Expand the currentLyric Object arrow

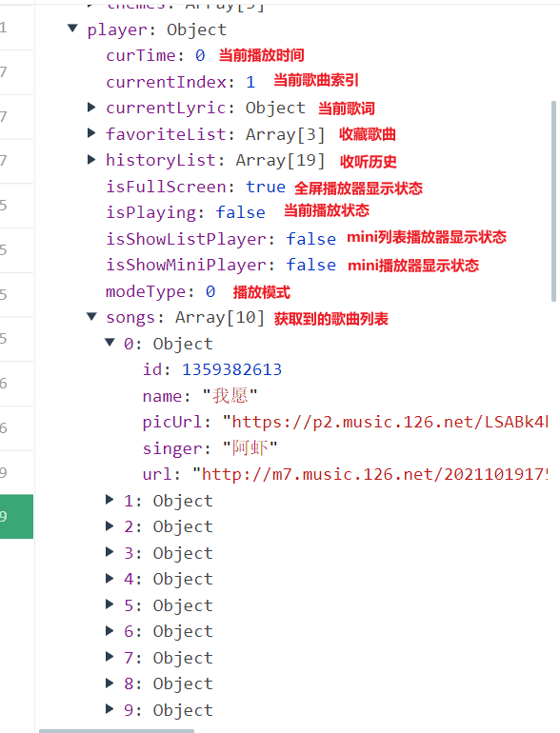point(91,108)
